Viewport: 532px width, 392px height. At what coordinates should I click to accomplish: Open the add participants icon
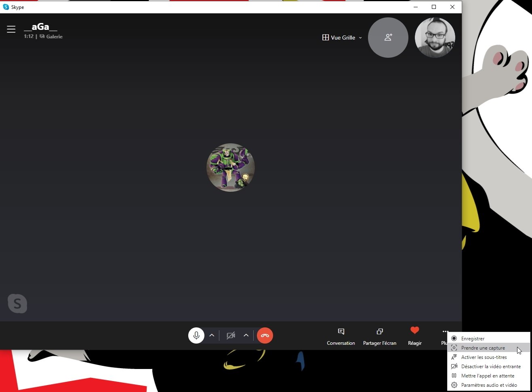[388, 37]
